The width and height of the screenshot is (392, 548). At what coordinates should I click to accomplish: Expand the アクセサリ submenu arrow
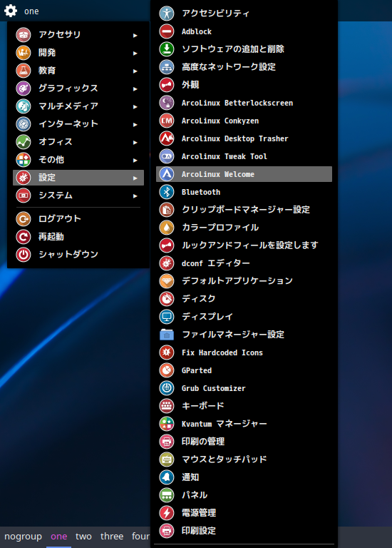(x=135, y=35)
